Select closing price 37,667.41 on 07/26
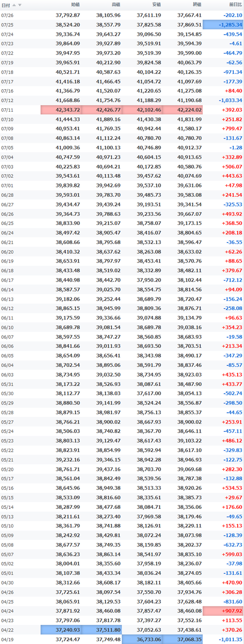Screen dimensions: 244x644 pos(189,16)
